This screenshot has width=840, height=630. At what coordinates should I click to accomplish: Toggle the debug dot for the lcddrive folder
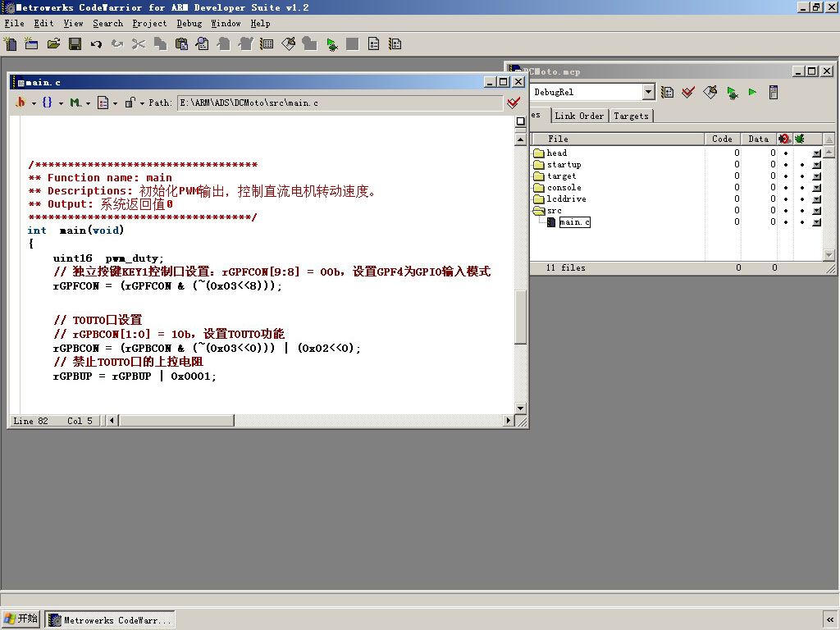tap(802, 199)
